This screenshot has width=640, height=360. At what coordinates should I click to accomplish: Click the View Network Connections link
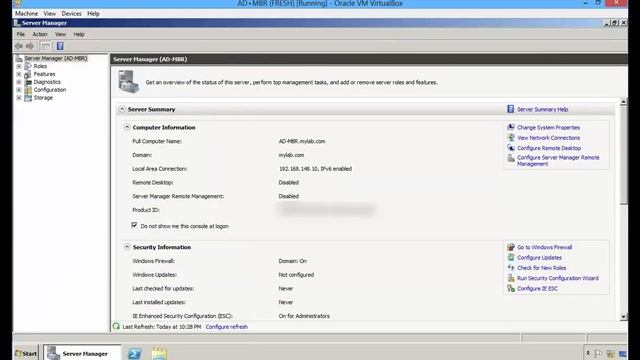pos(548,138)
